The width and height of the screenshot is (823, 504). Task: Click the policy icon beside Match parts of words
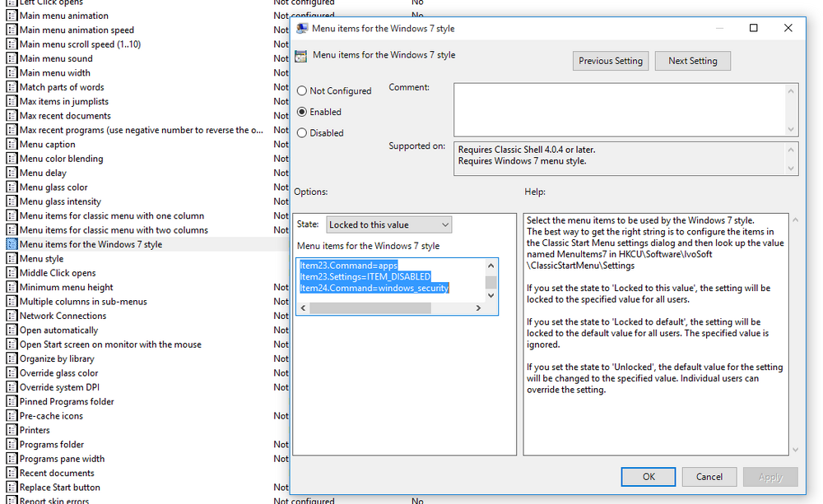[x=12, y=87]
